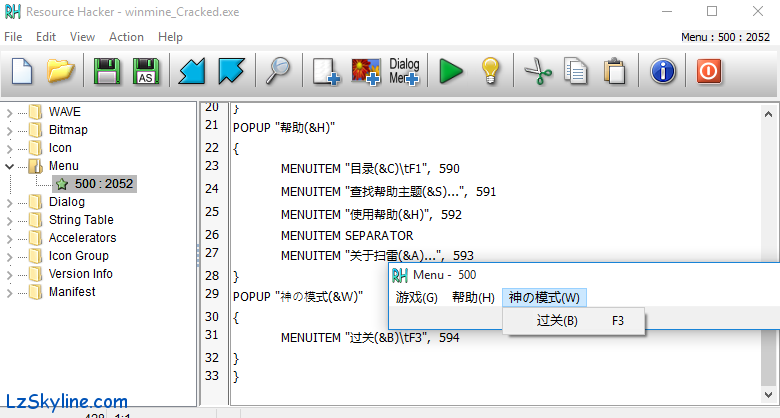Click the Dialog Menu add toolbar button
Screen dimensions: 780x418
pyautogui.click(x=404, y=71)
